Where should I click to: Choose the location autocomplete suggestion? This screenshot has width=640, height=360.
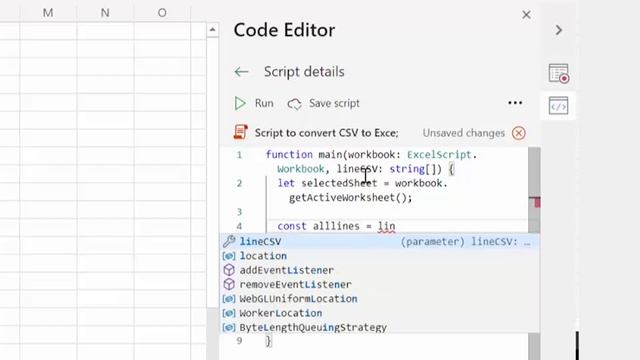(380, 256)
